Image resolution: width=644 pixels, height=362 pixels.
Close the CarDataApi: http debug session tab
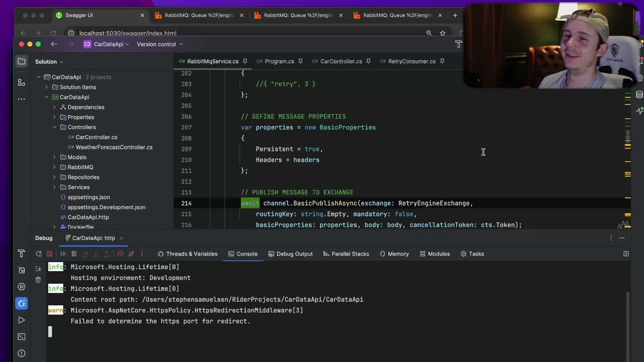[121, 238]
